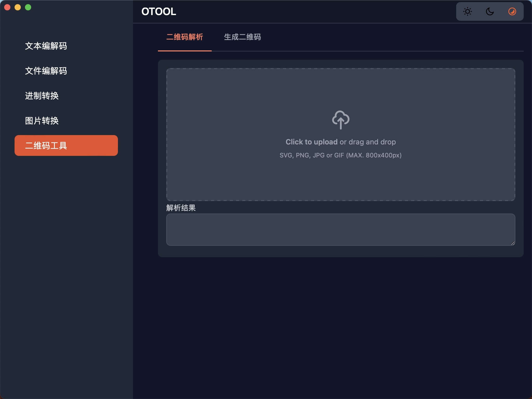Click the OTOOL app title
Image resolution: width=532 pixels, height=399 pixels.
point(159,11)
